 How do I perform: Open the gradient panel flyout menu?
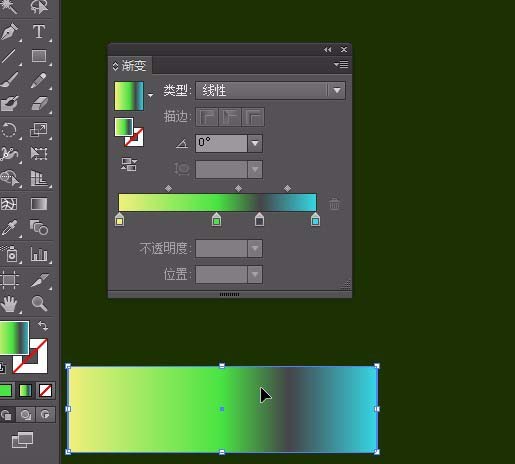click(x=341, y=64)
